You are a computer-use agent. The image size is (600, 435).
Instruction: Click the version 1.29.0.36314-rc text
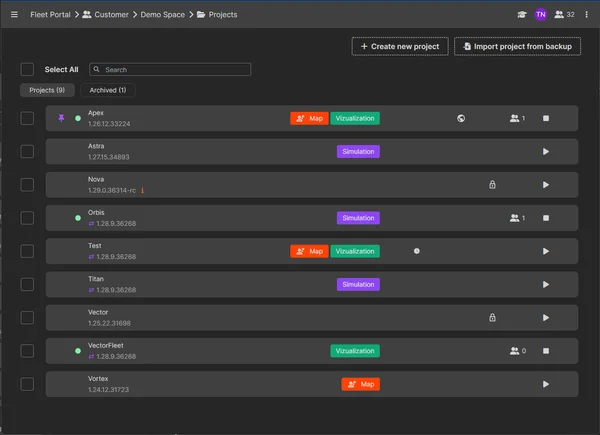click(112, 191)
